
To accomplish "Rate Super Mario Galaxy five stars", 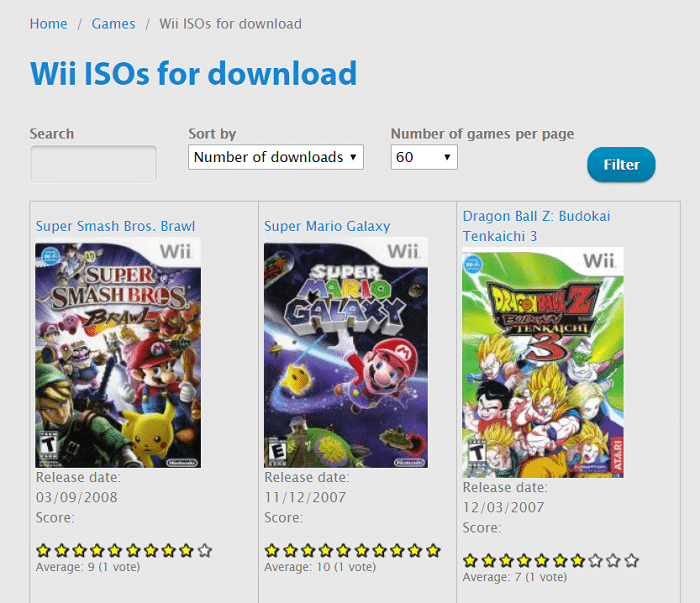I will coord(344,551).
